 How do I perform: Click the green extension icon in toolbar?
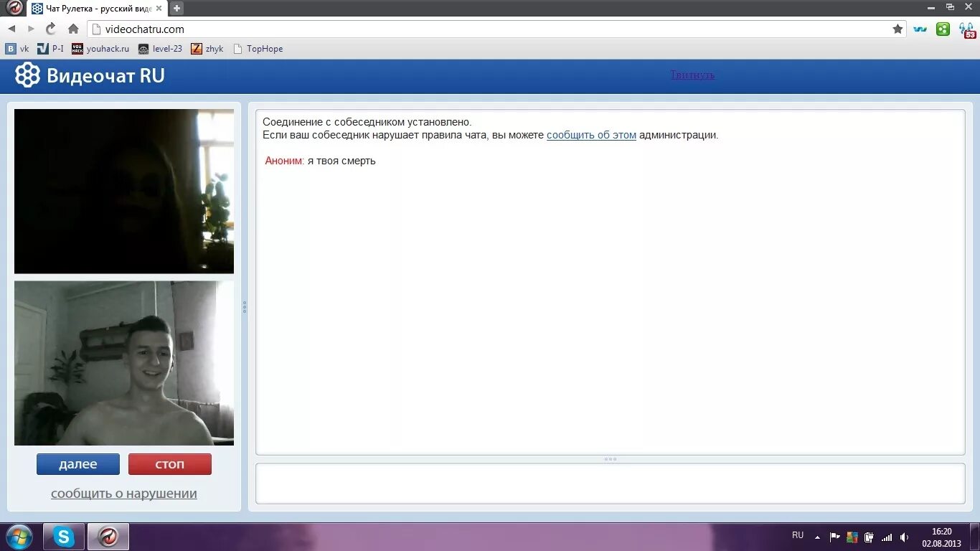(x=943, y=29)
